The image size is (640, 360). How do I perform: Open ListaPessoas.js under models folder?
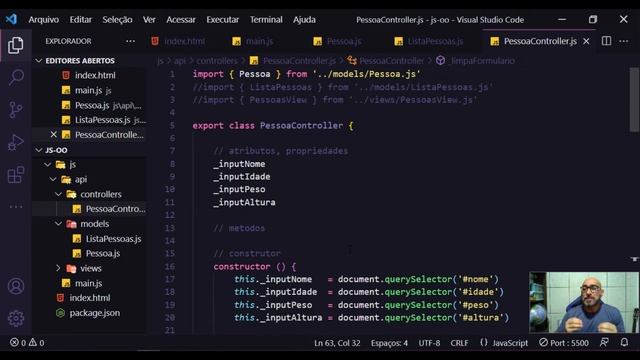pyautogui.click(x=89, y=239)
